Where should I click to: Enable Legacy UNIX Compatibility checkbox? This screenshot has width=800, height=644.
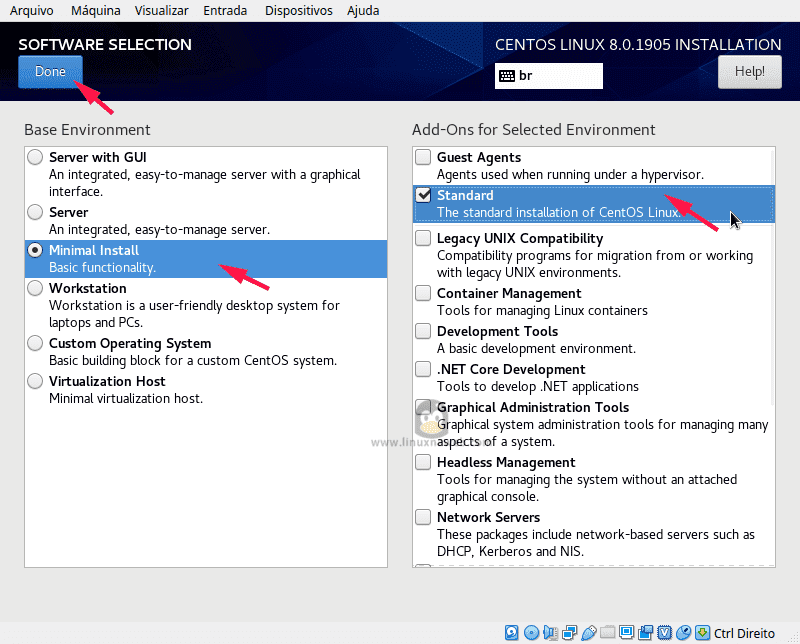423,238
